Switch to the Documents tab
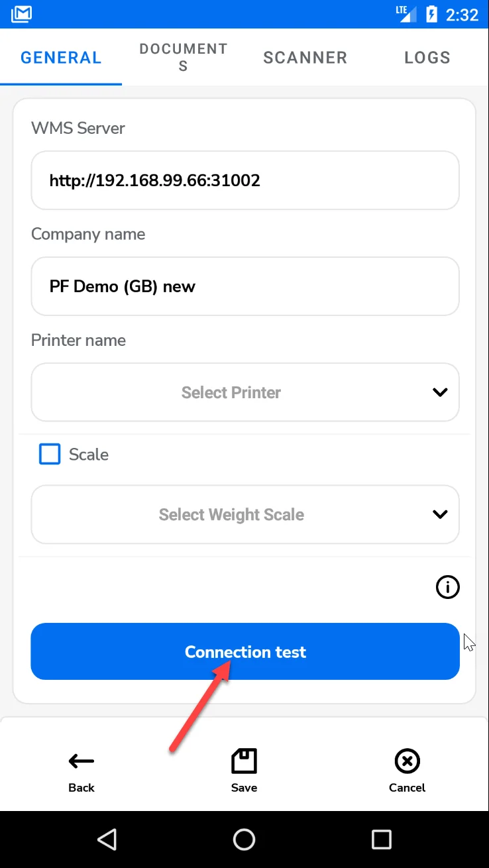 point(183,58)
